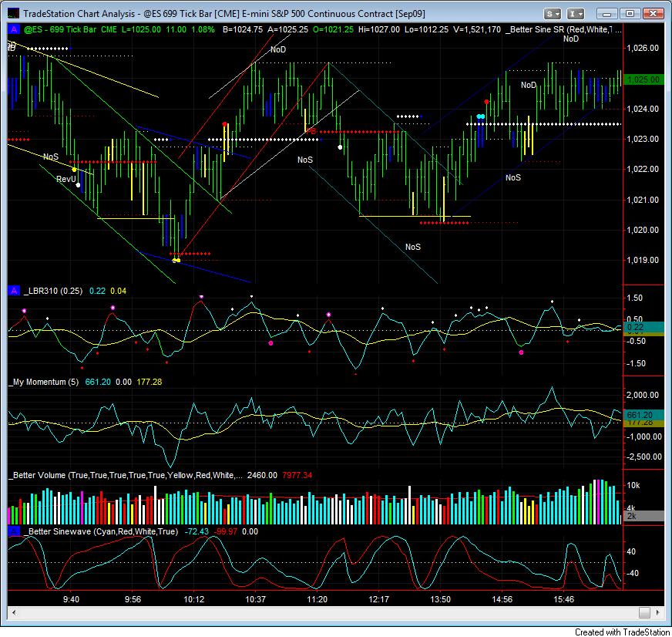Screen dimensions: 672x637
Task: Click the low 'Lo=1012.25' value
Action: point(426,29)
